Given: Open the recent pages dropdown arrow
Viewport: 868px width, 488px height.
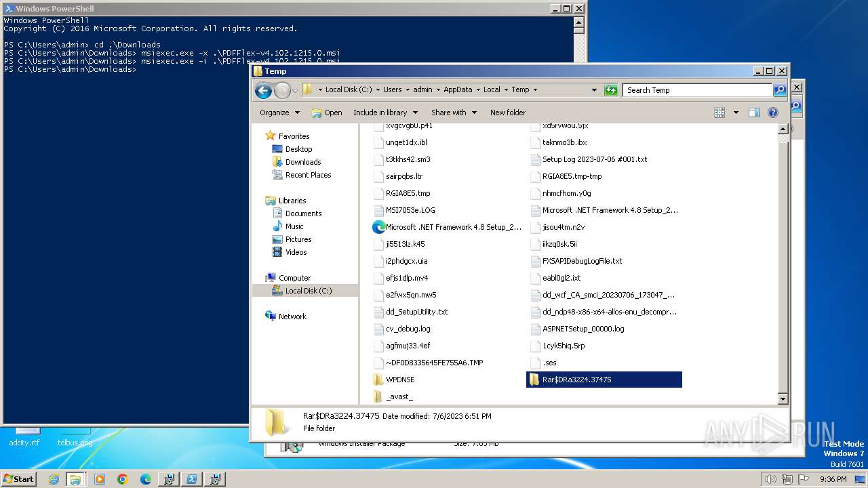Looking at the screenshot, I should click(295, 90).
